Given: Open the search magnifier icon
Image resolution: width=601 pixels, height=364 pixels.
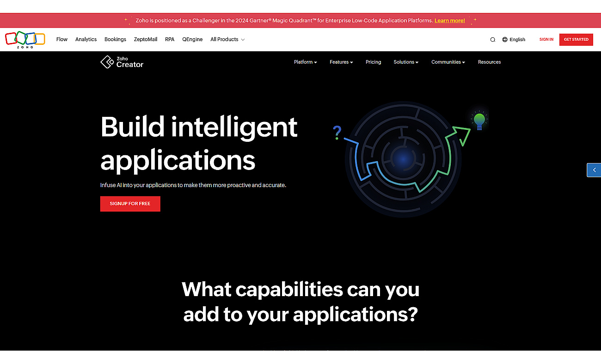Looking at the screenshot, I should point(492,40).
